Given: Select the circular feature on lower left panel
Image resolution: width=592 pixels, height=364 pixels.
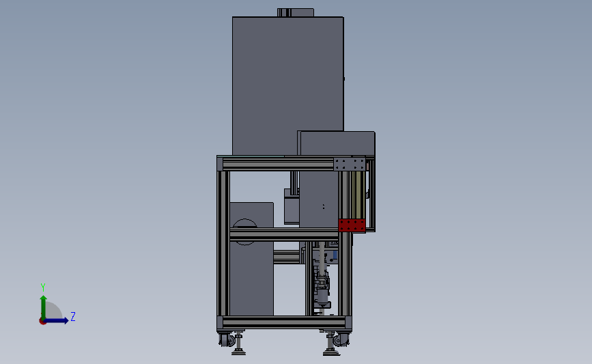Looking at the screenshot, I should click(x=244, y=232).
